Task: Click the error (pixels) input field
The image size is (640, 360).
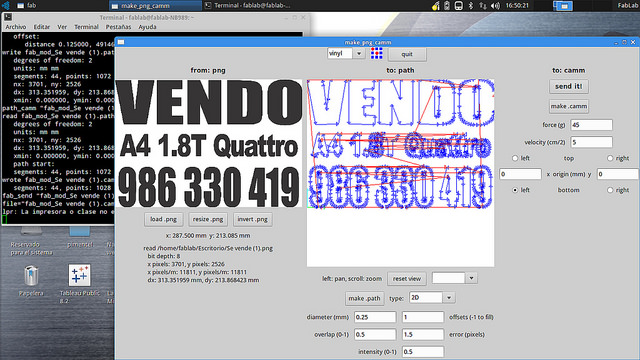Action: tap(423, 334)
